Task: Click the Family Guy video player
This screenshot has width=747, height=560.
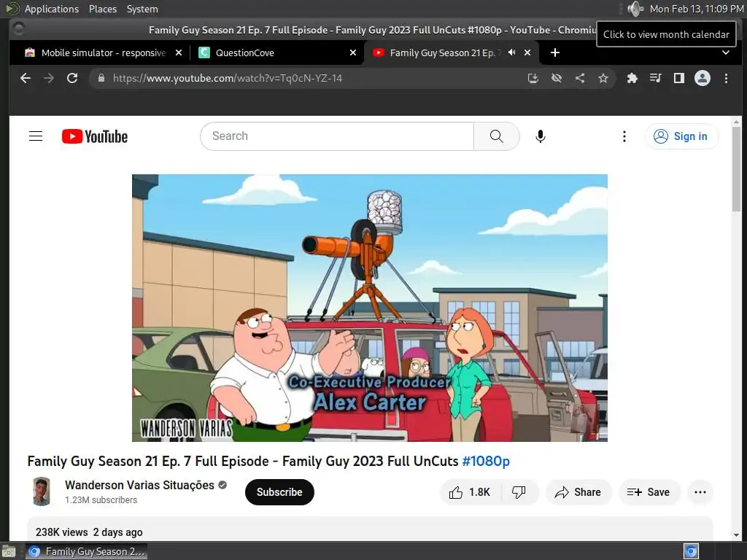Action: pyautogui.click(x=370, y=308)
